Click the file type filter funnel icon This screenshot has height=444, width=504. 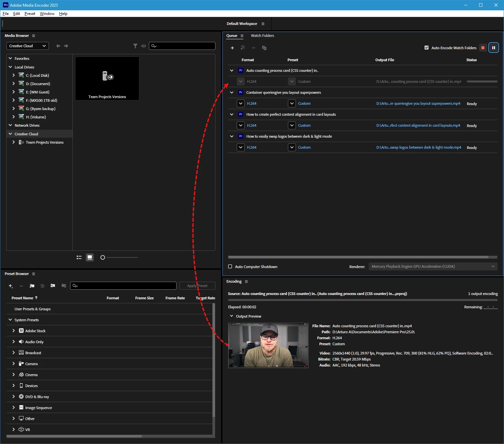tap(135, 46)
